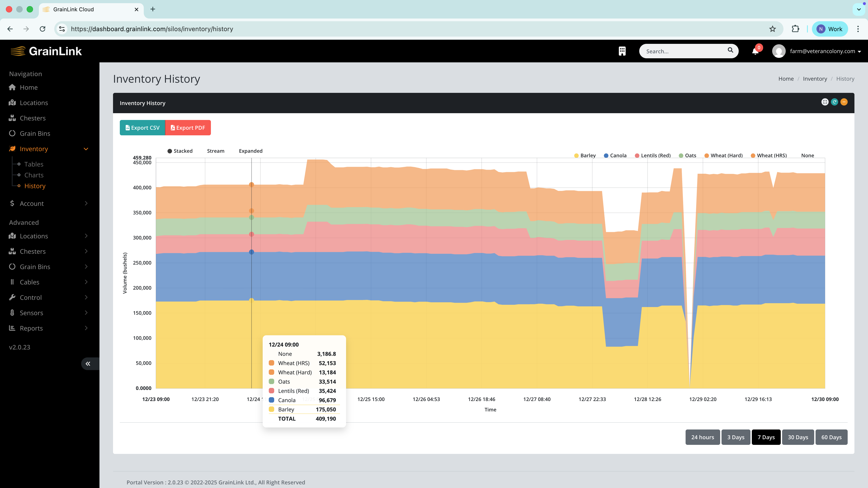Show the 30 Days time range
This screenshot has height=488, width=868.
click(798, 437)
